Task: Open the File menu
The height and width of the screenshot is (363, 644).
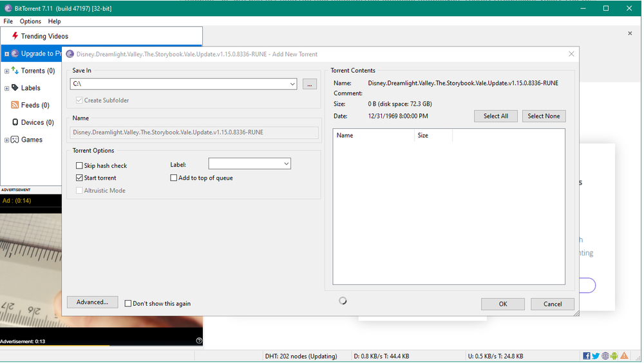Action: (x=8, y=21)
